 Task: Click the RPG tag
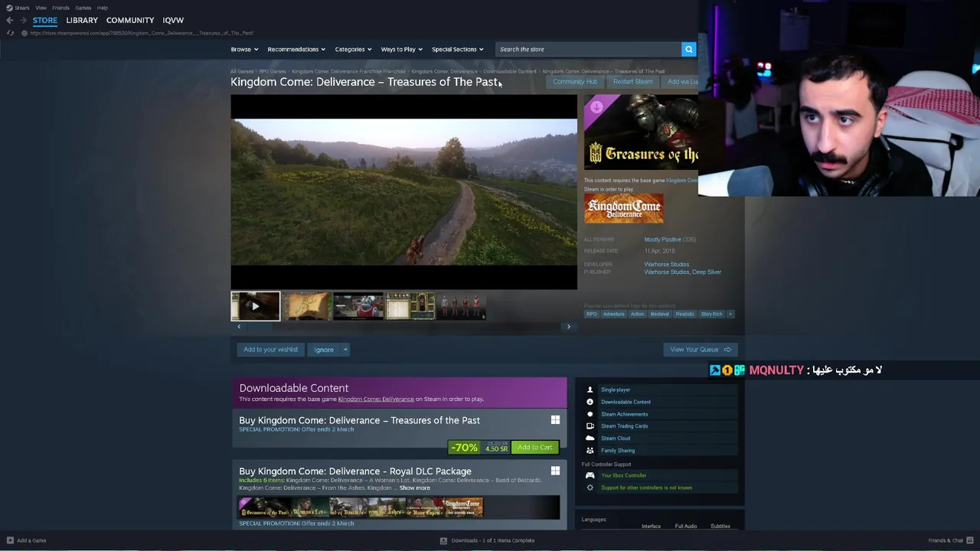(592, 314)
